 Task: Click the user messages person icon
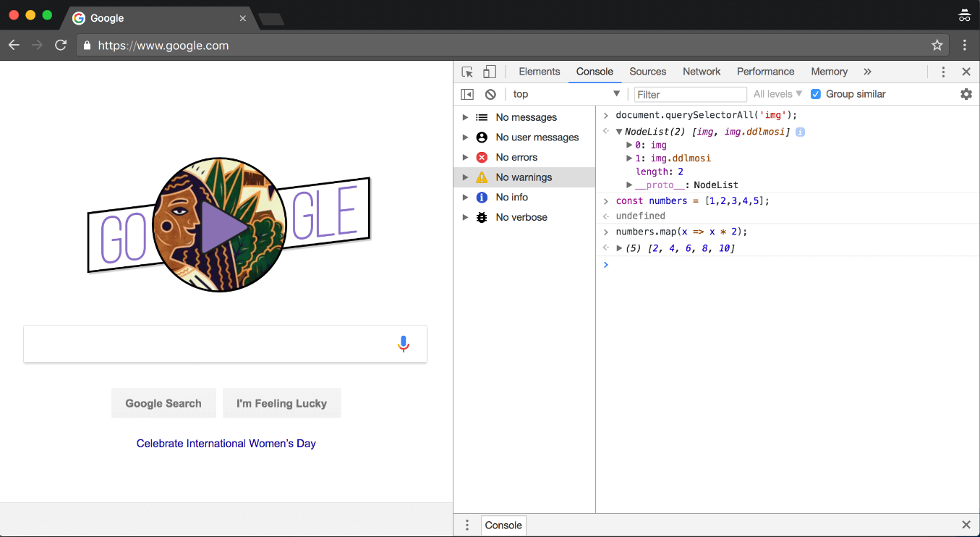482,138
